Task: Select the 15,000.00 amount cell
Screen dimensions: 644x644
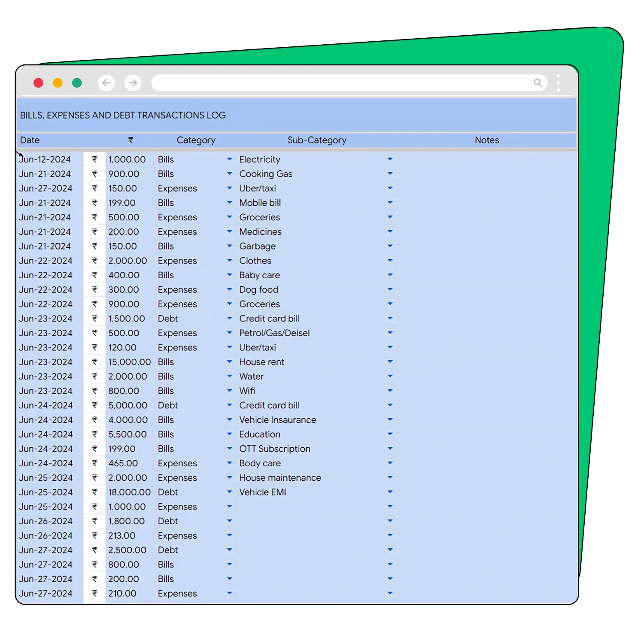Action: (x=129, y=362)
